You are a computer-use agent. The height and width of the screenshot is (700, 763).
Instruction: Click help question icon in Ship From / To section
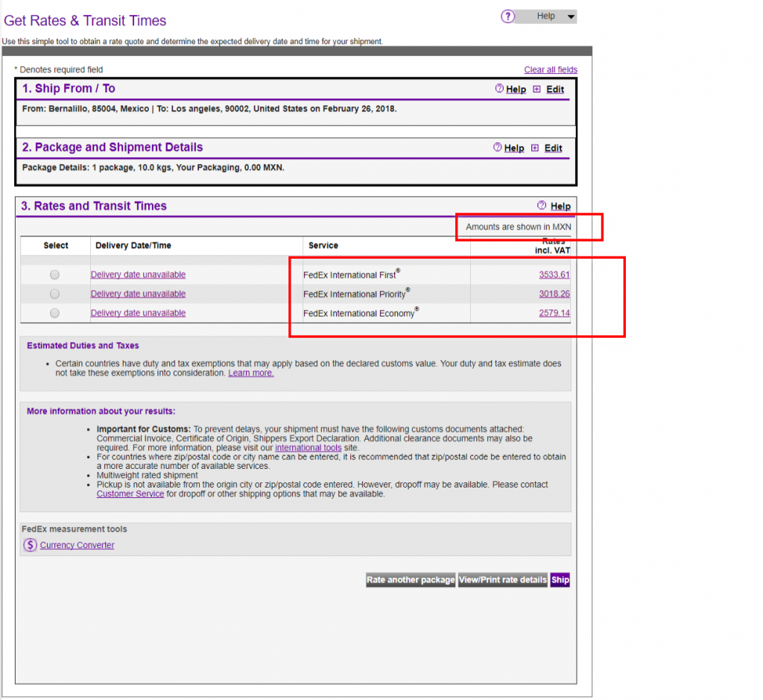pos(499,89)
